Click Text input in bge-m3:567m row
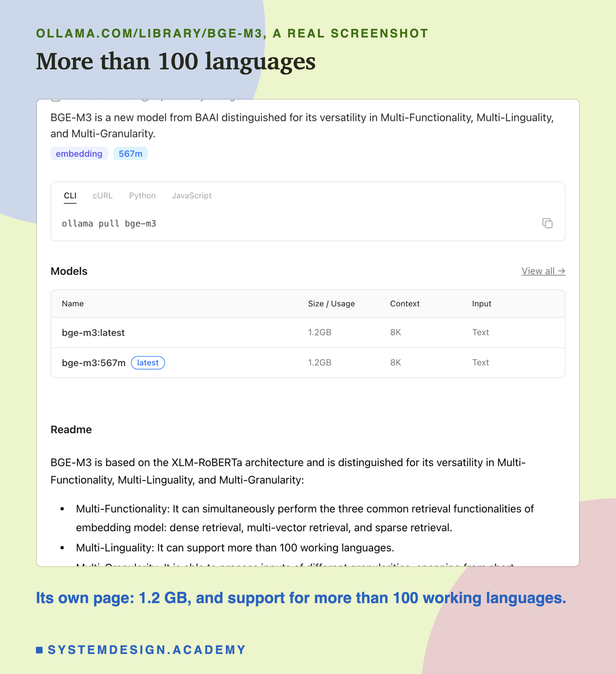 point(480,362)
